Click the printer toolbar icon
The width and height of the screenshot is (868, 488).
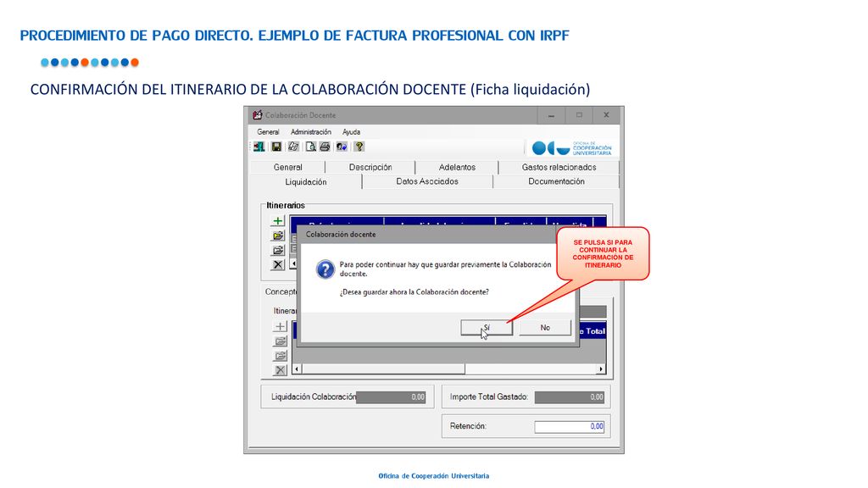pos(325,147)
